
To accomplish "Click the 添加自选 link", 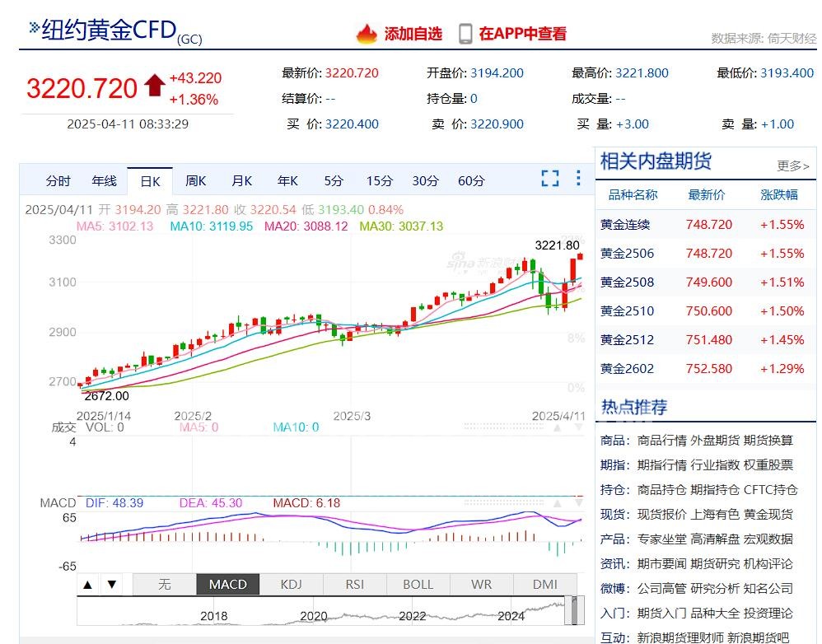I will point(413,34).
